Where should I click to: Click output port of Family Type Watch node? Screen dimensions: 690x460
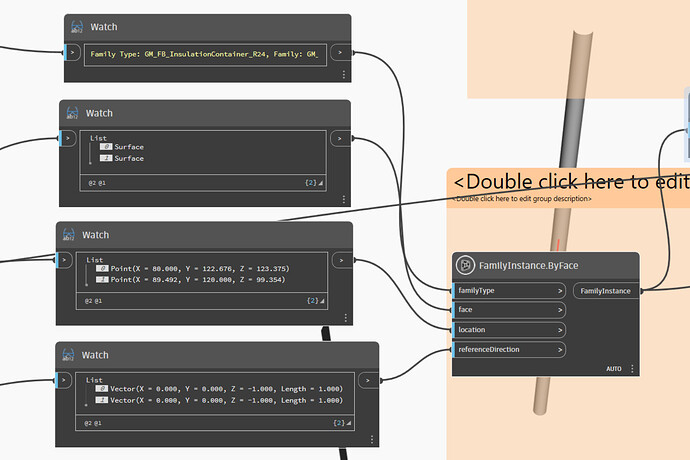pos(341,52)
